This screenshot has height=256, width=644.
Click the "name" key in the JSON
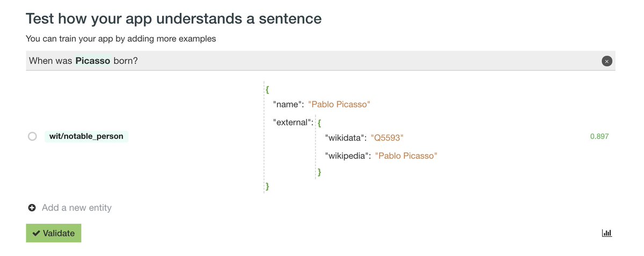click(x=288, y=104)
